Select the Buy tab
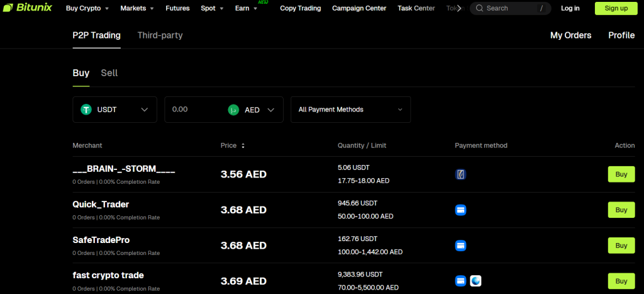 [x=81, y=73]
